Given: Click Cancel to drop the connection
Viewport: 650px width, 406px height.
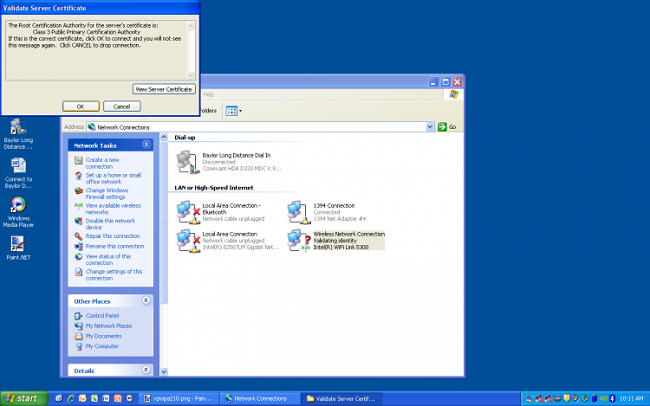Looking at the screenshot, I should (122, 107).
